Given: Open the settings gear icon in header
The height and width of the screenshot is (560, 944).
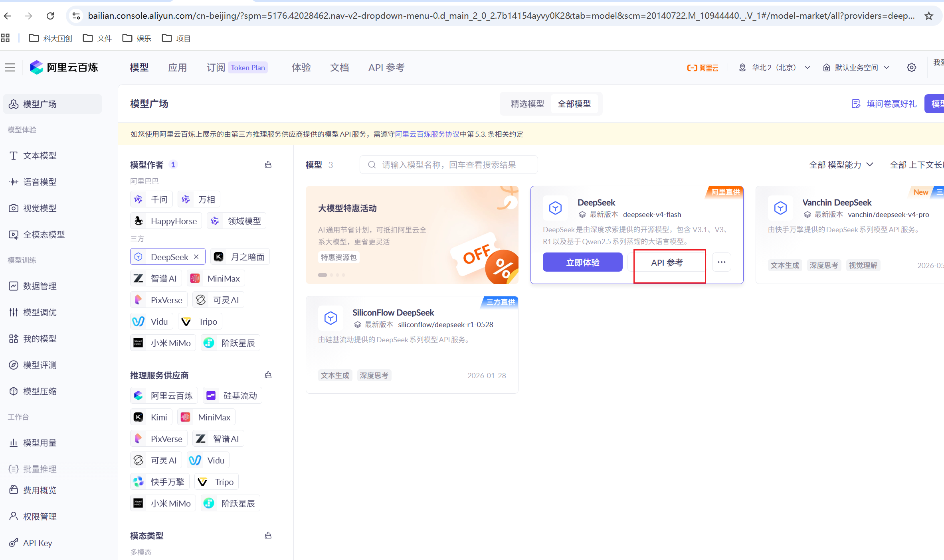Looking at the screenshot, I should pos(912,68).
